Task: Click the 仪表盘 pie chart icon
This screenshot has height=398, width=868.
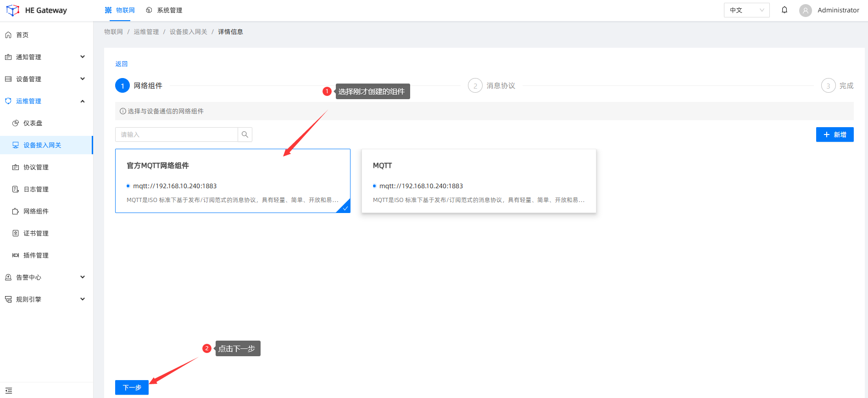Action: pyautogui.click(x=16, y=123)
